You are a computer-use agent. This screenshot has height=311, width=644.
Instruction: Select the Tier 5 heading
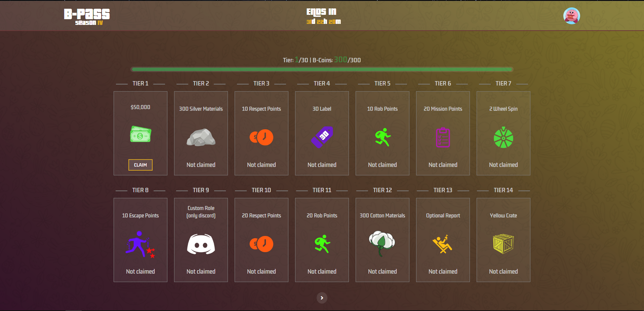[x=382, y=83]
